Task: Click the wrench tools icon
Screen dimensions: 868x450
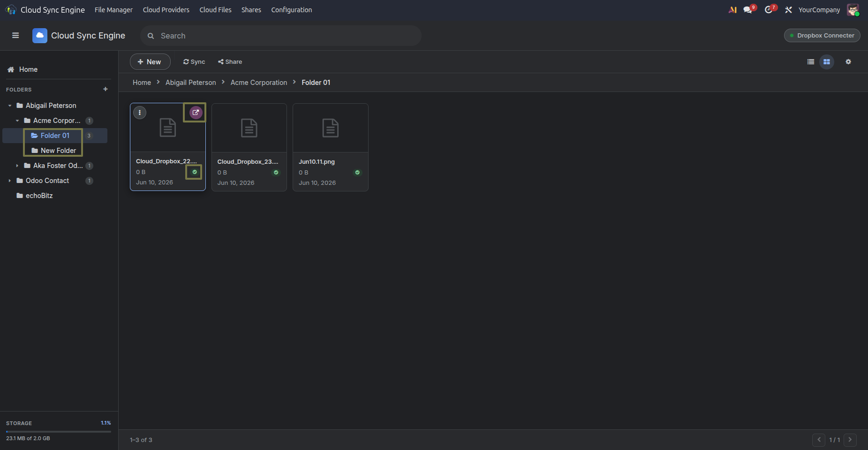Action: (789, 10)
